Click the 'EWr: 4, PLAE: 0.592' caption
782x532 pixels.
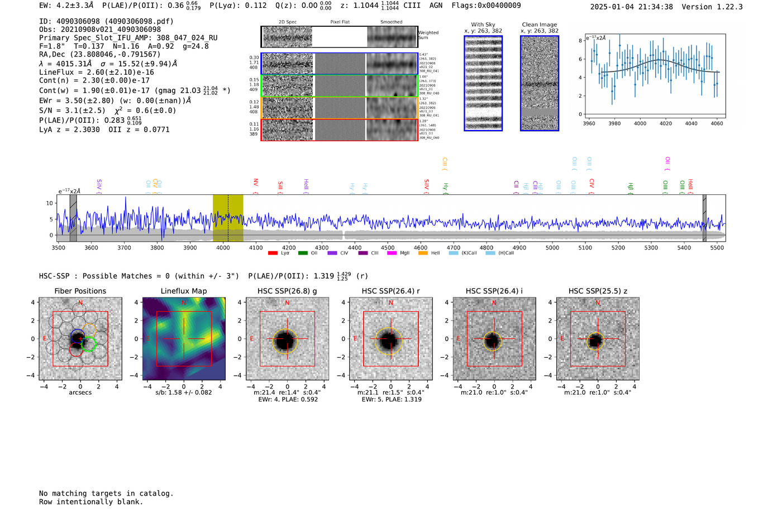tap(288, 400)
